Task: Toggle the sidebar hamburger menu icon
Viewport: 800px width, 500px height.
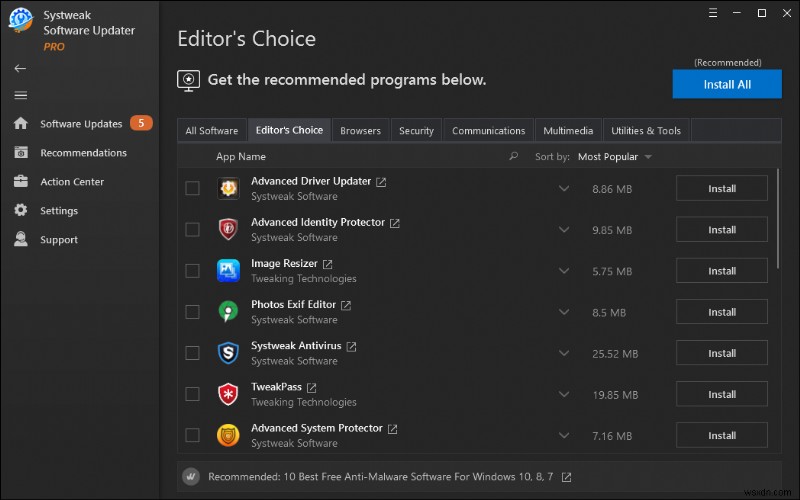Action: click(20, 95)
